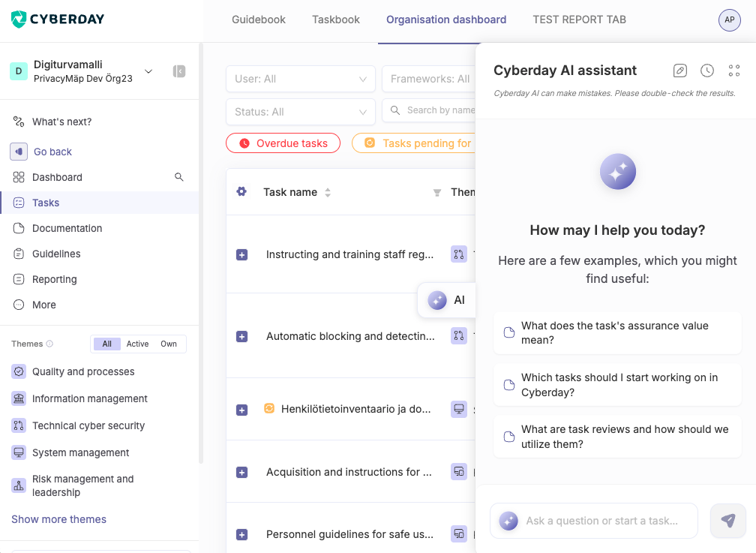Click the System management theme icon
Image resolution: width=756 pixels, height=553 pixels.
coord(19,452)
